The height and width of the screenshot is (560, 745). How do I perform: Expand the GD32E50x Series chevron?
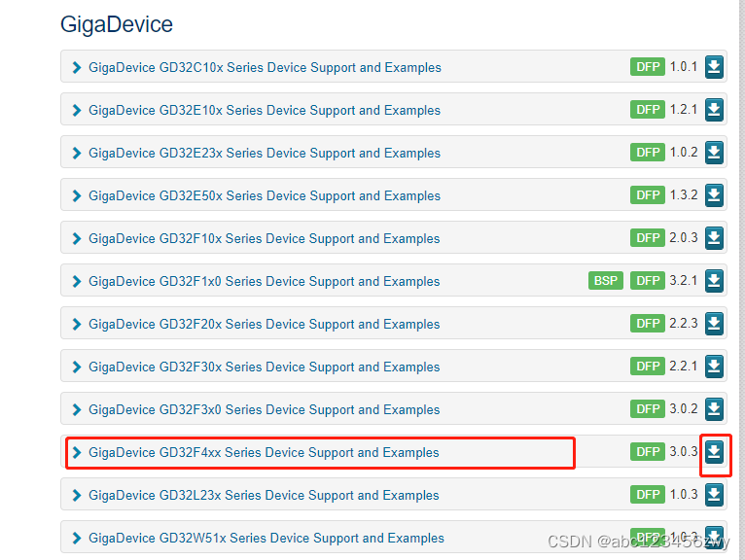pyautogui.click(x=77, y=195)
